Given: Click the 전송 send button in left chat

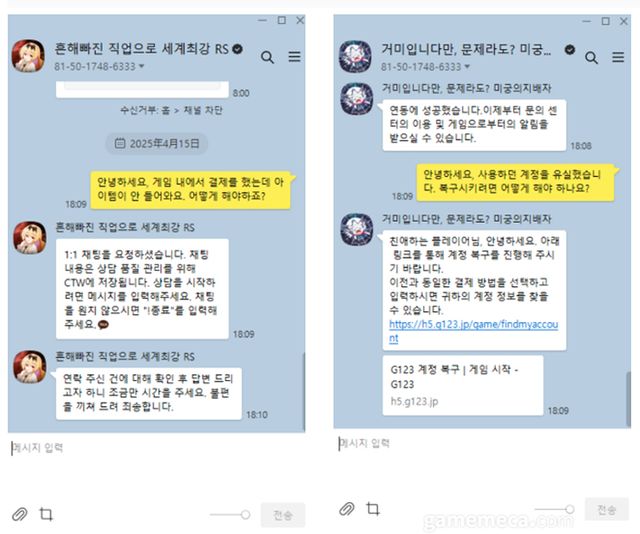Looking at the screenshot, I should [283, 515].
